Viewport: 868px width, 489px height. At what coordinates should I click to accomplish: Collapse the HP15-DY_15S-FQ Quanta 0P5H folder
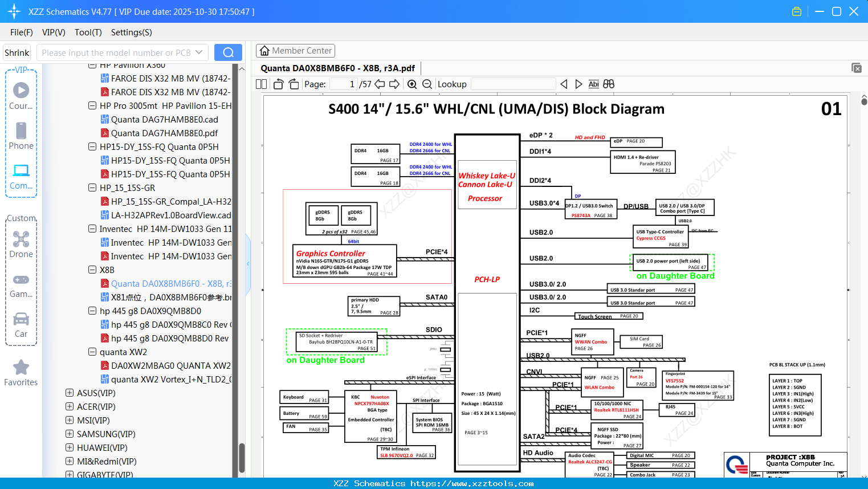pyautogui.click(x=92, y=146)
